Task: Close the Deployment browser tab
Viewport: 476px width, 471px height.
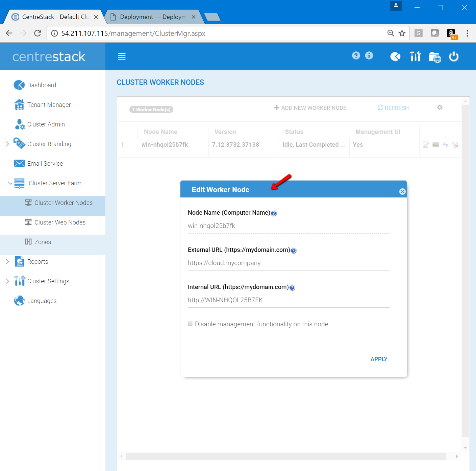Action: (x=194, y=17)
